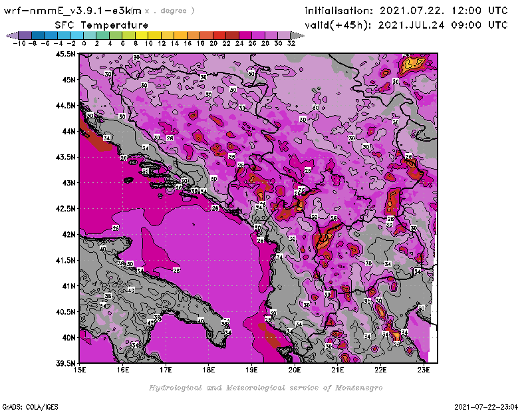
Task: Click the '42.5N' latitude label
Action: click(x=65, y=209)
